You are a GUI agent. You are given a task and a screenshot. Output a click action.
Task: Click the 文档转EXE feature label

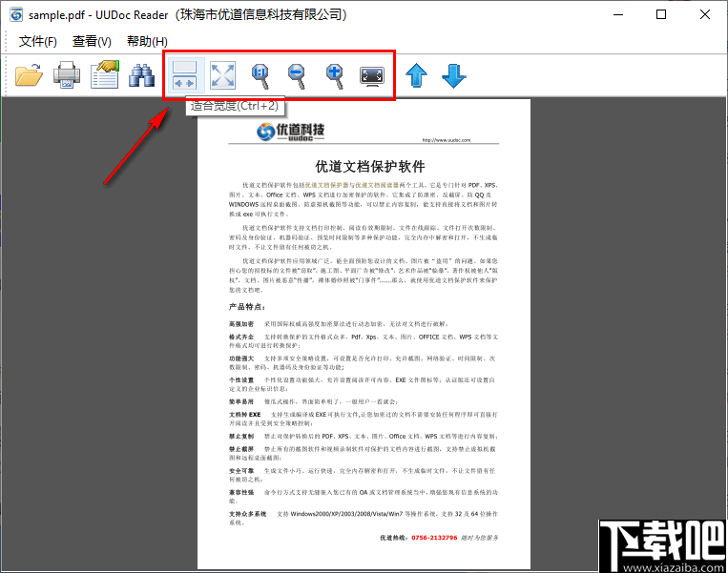click(x=244, y=415)
